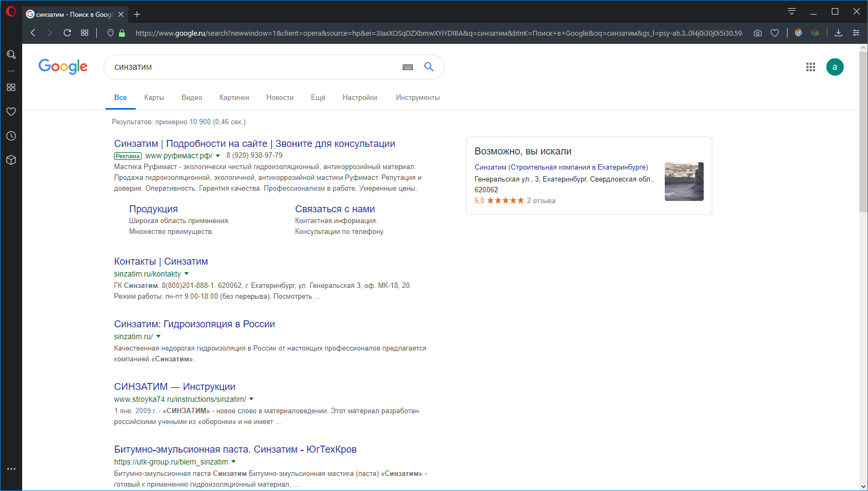
Task: Open sidebar setup three dots
Action: [11, 469]
